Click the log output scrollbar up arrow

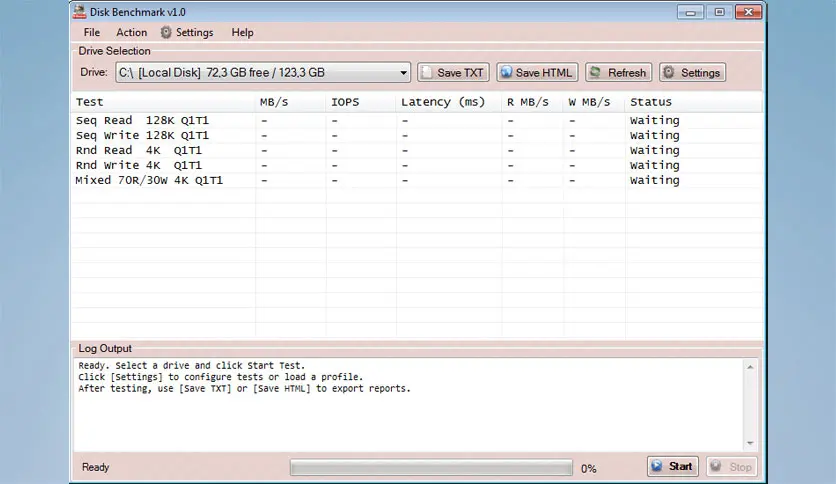(x=750, y=367)
